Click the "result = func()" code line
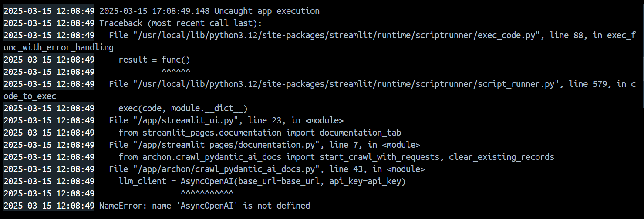Viewport: 644px width, 219px height. tap(154, 60)
